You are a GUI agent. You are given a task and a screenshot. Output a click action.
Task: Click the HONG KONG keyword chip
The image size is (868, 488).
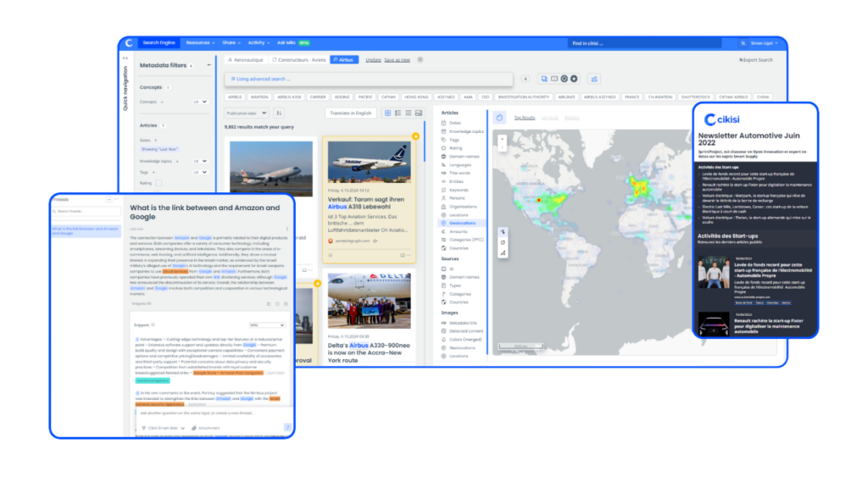pyautogui.click(x=416, y=97)
